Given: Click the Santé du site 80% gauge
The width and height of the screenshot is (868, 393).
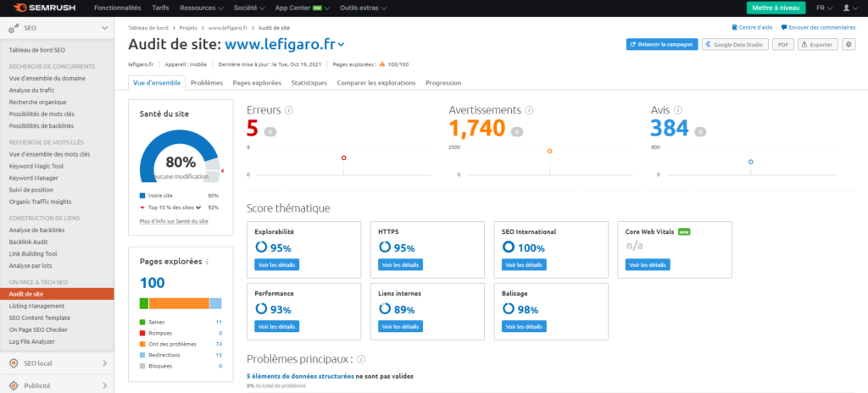Looking at the screenshot, I should tap(180, 158).
